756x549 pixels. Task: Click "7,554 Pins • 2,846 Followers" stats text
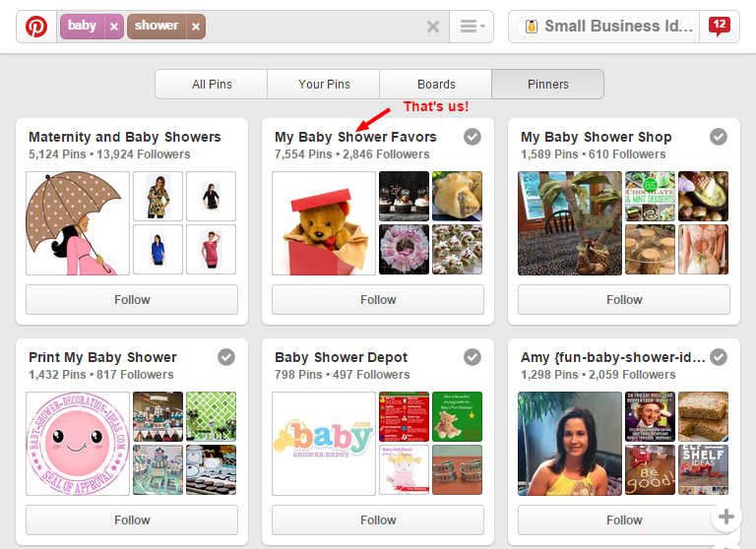[x=352, y=154]
